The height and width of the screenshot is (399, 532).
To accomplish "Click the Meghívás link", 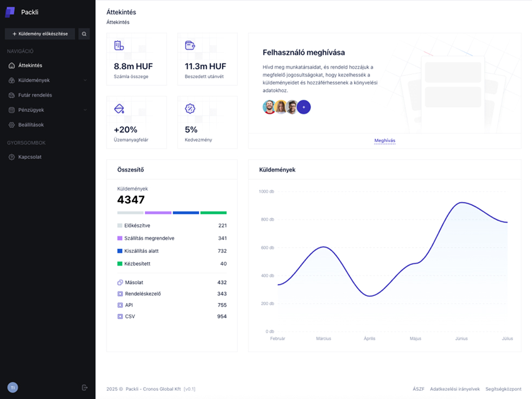I will pyautogui.click(x=384, y=141).
